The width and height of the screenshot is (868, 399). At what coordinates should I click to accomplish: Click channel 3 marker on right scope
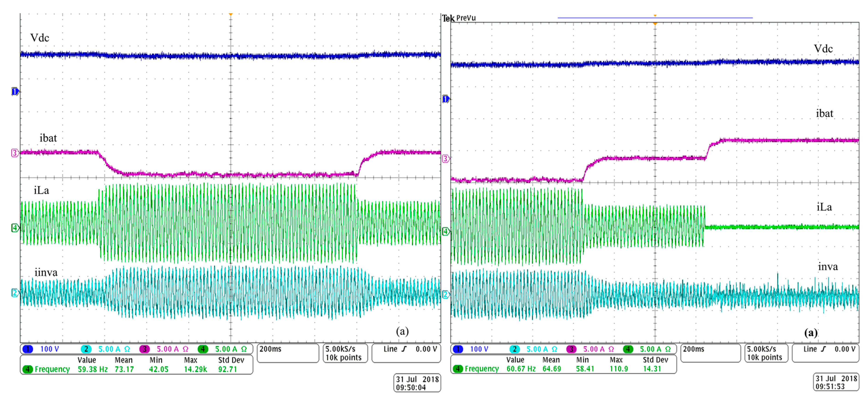(x=445, y=158)
